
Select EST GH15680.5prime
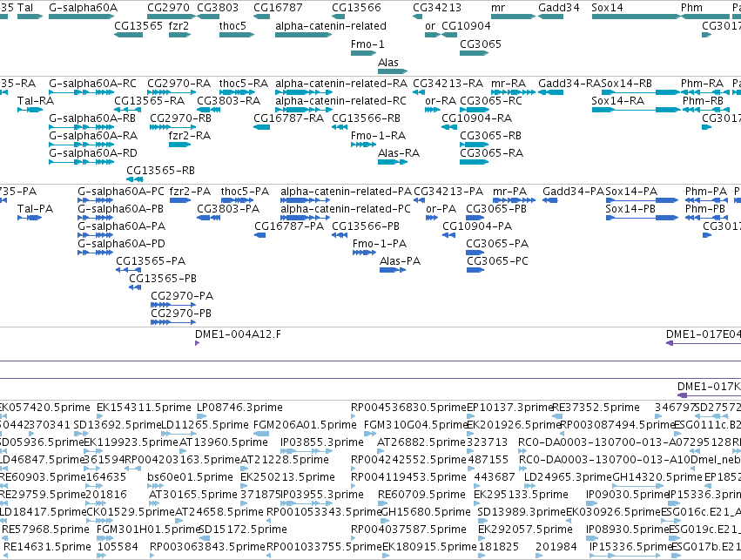425,512
